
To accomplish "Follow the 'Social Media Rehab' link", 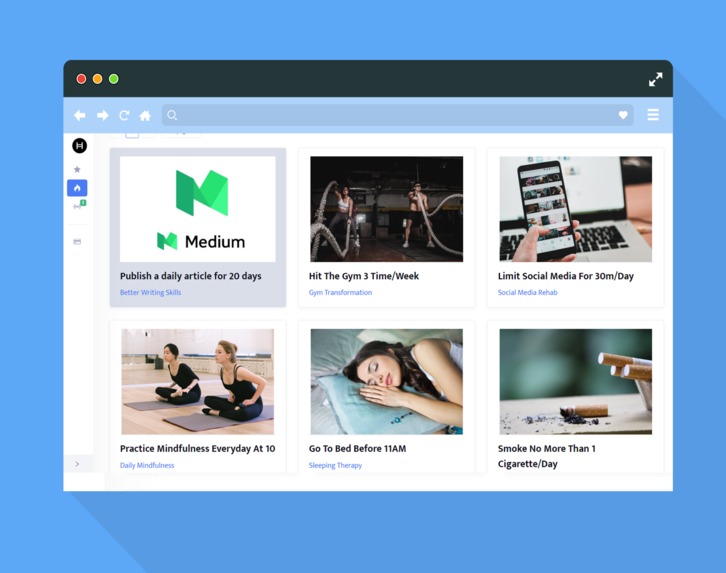I will click(527, 293).
